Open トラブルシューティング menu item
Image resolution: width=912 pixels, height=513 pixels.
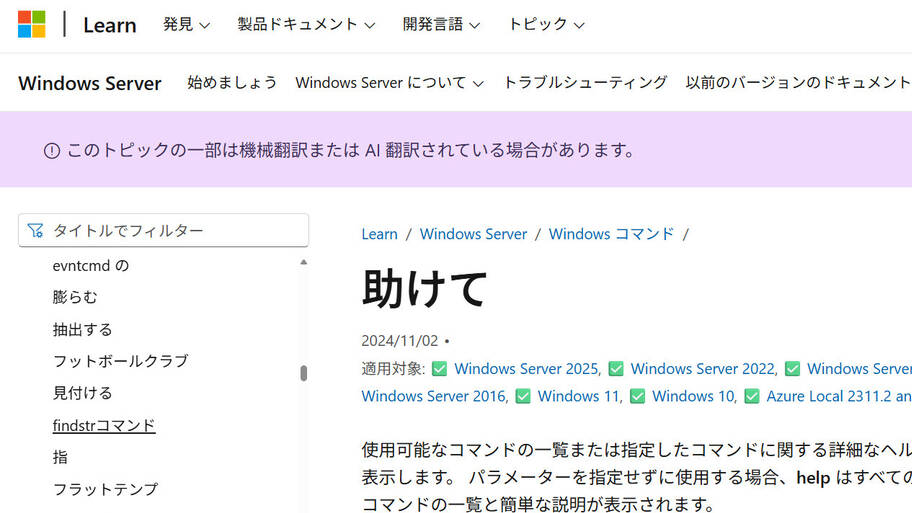(x=585, y=83)
